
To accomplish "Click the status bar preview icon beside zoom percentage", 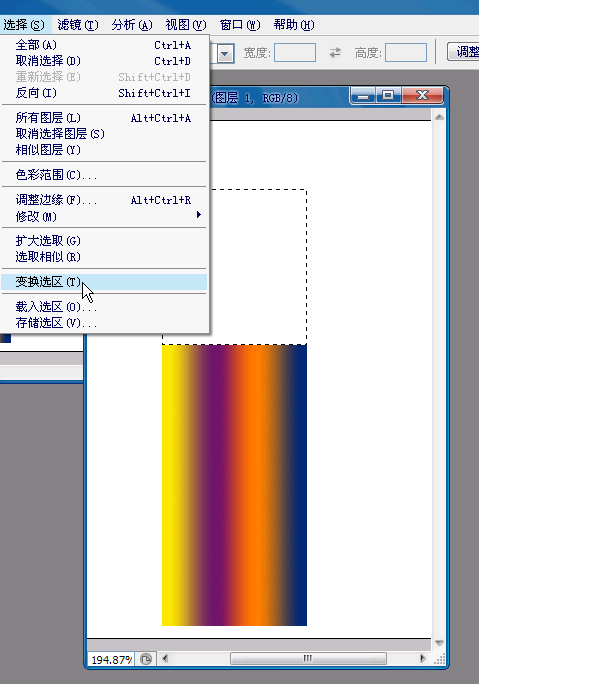I will point(146,659).
